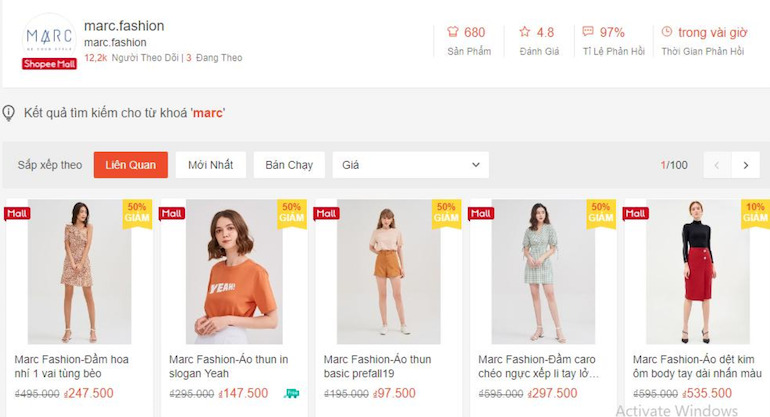Image resolution: width=770 pixels, height=417 pixels.
Task: Click the 12,2k Người Theo Dõi count
Action: click(x=131, y=58)
